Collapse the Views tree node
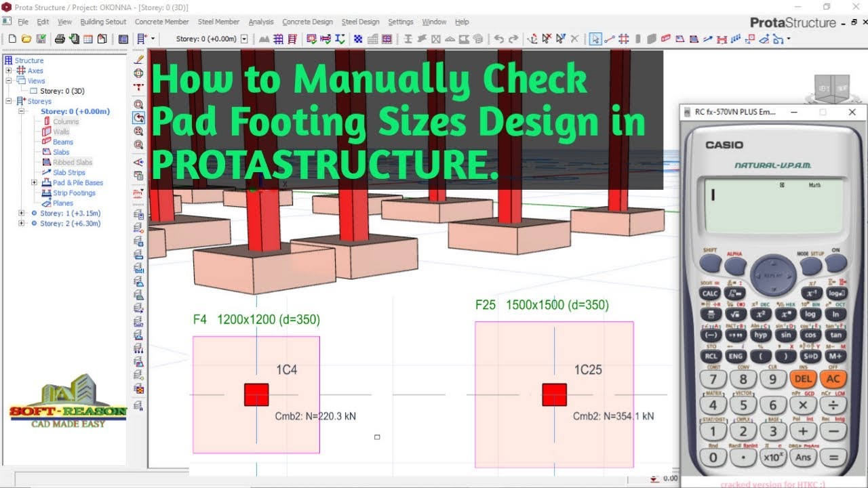The width and height of the screenshot is (868, 488). coord(8,81)
